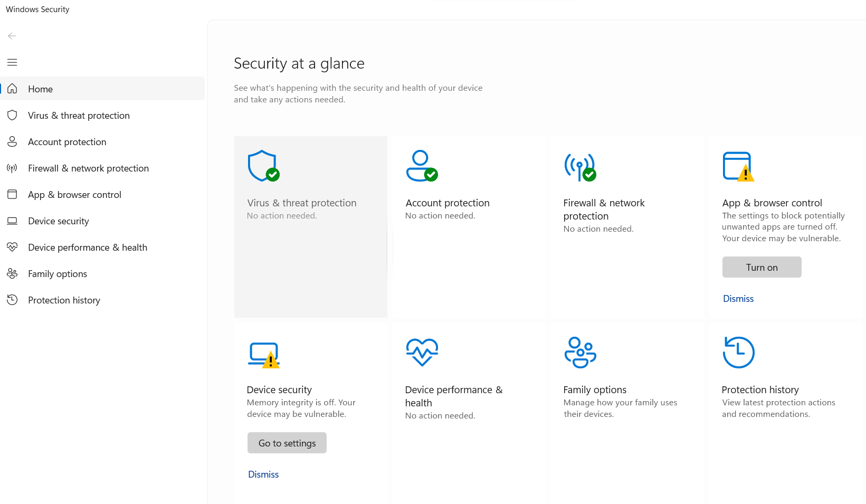The image size is (866, 504).
Task: Click the Device security laptop icon in sidebar
Action: pyautogui.click(x=12, y=221)
